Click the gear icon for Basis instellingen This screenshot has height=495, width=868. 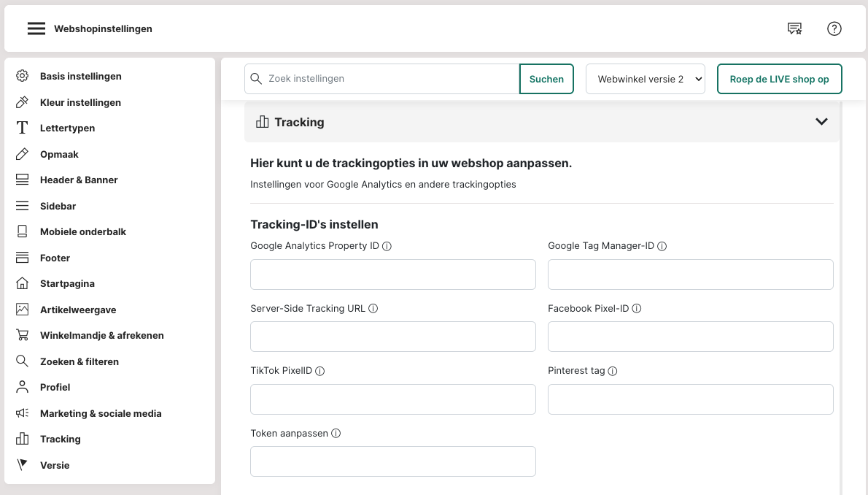pyautogui.click(x=23, y=76)
